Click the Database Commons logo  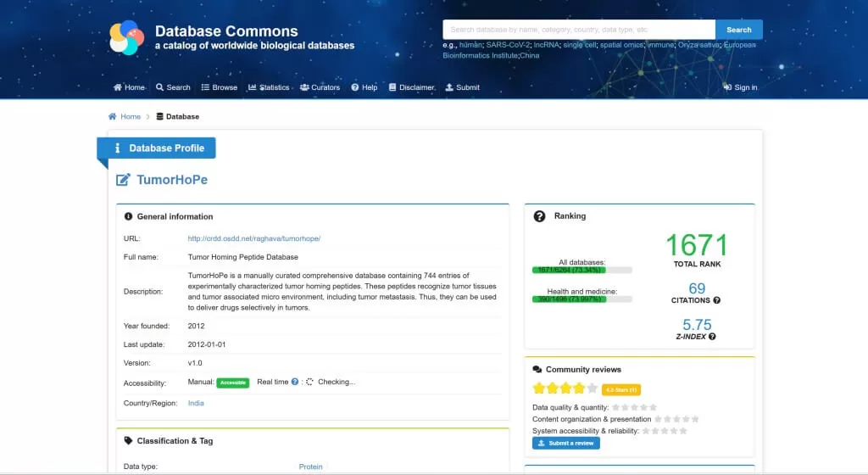127,37
